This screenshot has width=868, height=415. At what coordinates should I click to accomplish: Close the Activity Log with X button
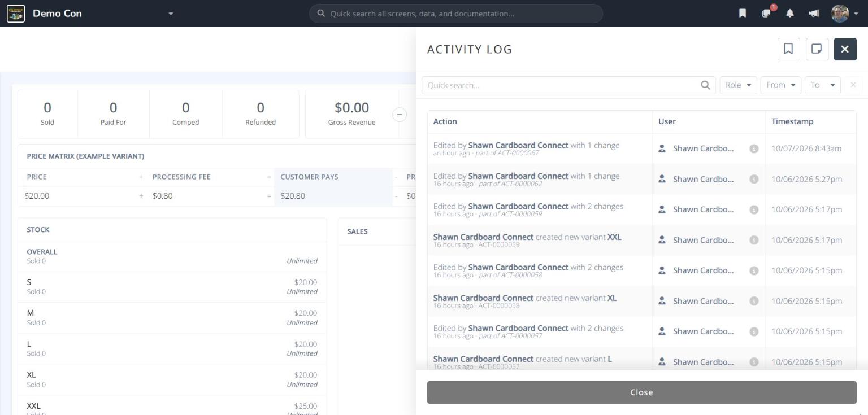(x=845, y=49)
